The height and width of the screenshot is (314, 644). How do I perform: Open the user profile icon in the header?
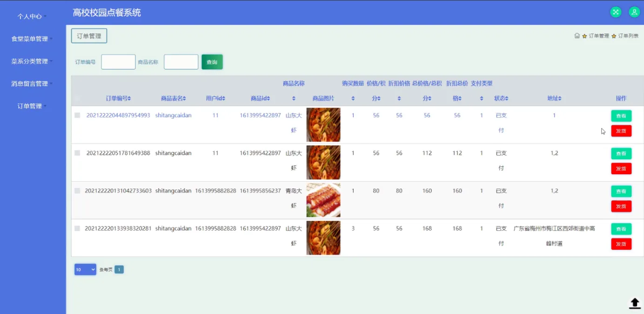pyautogui.click(x=634, y=12)
